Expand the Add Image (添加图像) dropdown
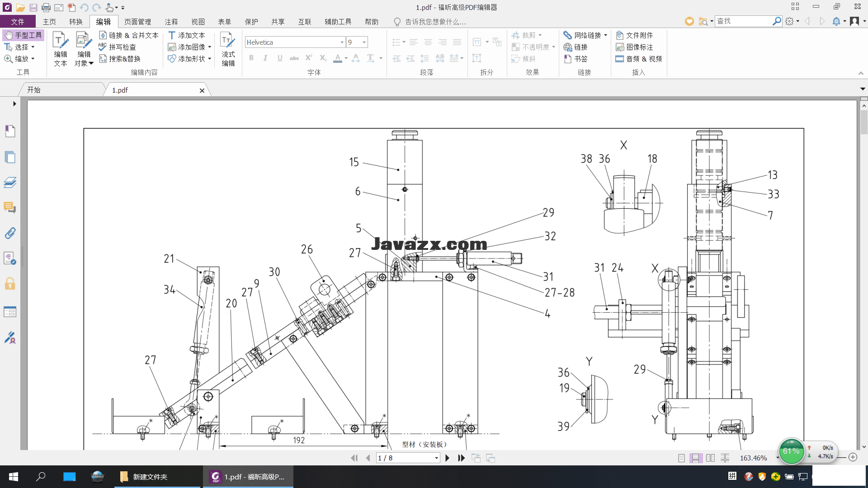 [x=210, y=47]
